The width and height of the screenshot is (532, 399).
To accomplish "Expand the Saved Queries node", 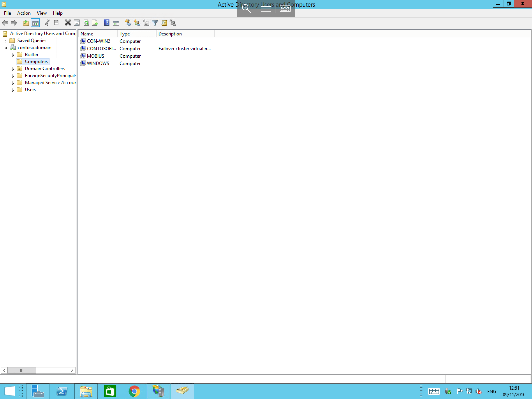I will [x=5, y=41].
